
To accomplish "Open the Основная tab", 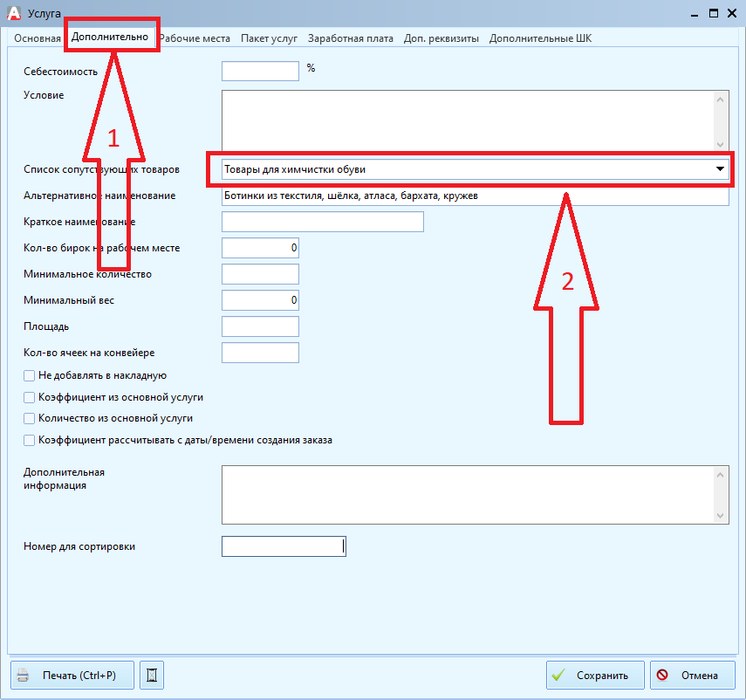I will 38,38.
